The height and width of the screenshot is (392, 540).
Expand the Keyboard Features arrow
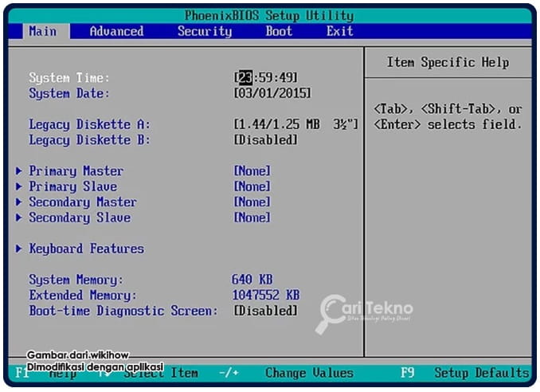[19, 249]
